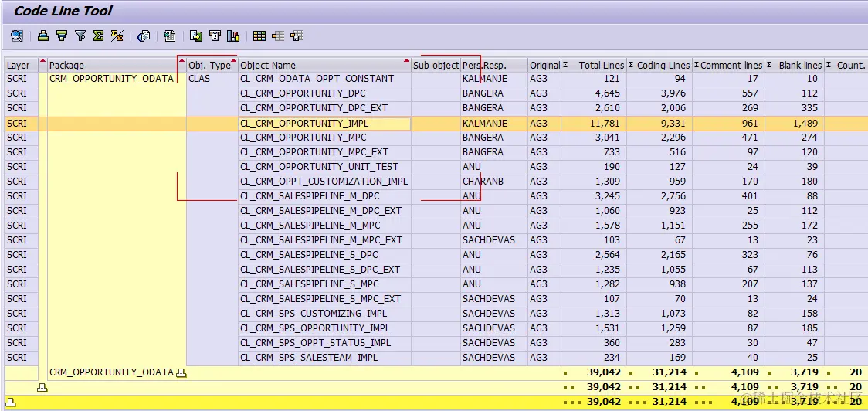
Task: Click the 1,489 blank lines value
Action: click(x=795, y=123)
